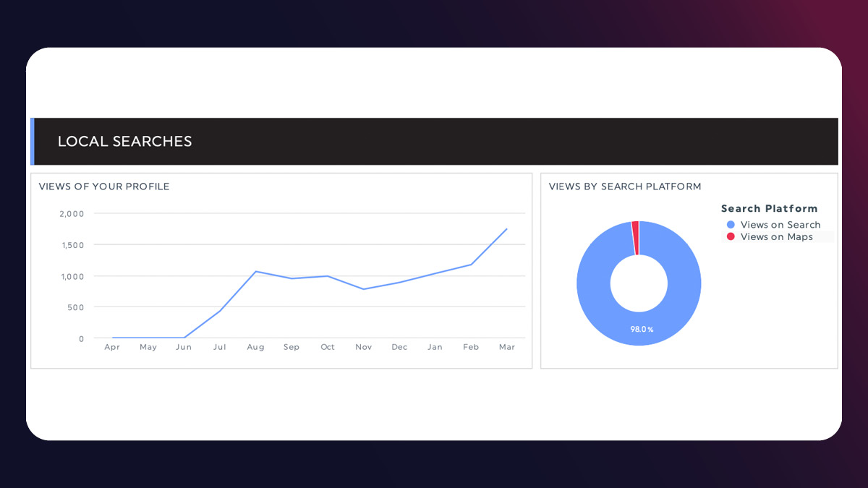Viewport: 868px width, 488px height.
Task: Click the 98.0 % label on the donut
Action: (642, 330)
